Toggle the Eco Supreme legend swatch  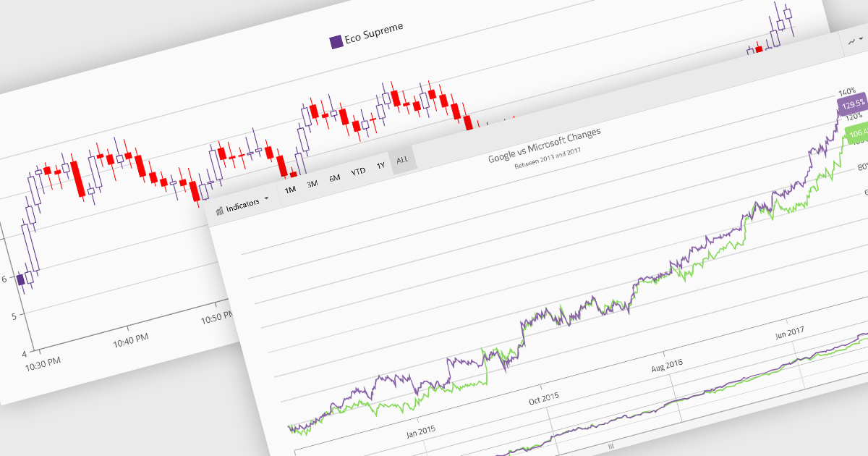pyautogui.click(x=336, y=41)
